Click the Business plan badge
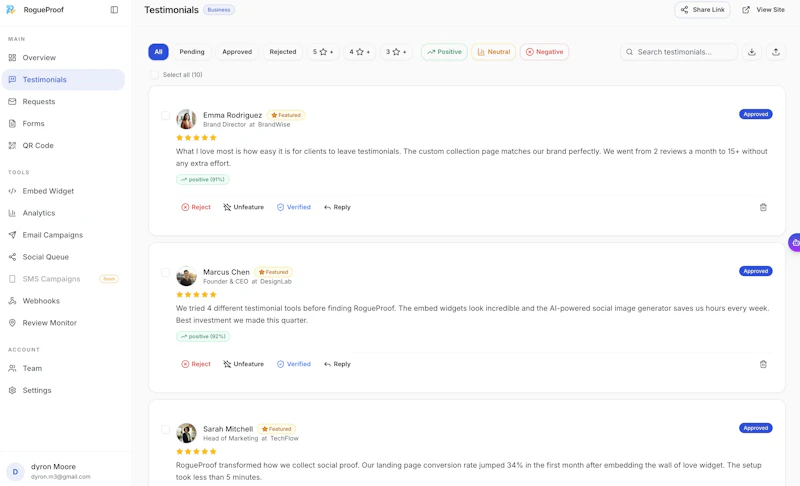This screenshot has width=800, height=486. [x=218, y=10]
